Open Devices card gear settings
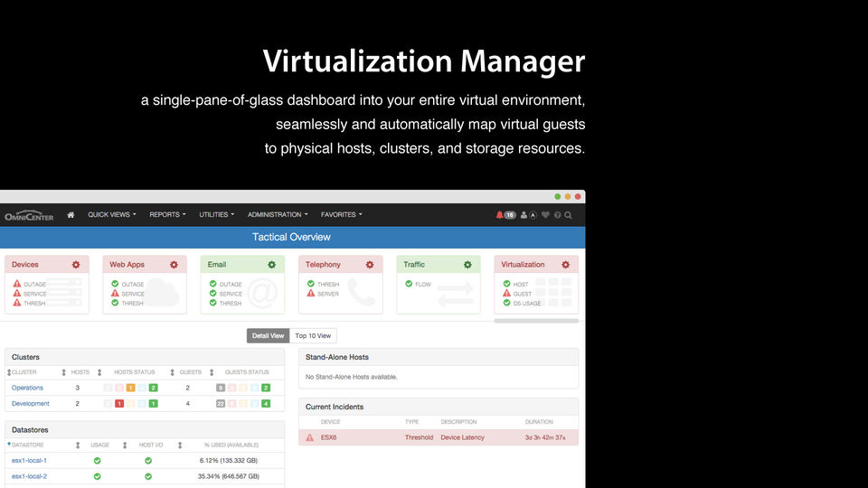Viewport: 868px width, 488px height. click(x=76, y=265)
